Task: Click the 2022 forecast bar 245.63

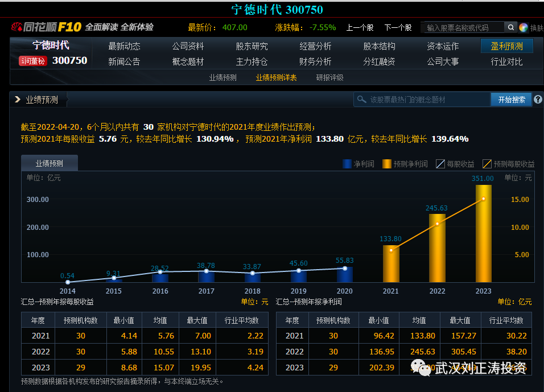Action: [x=437, y=248]
